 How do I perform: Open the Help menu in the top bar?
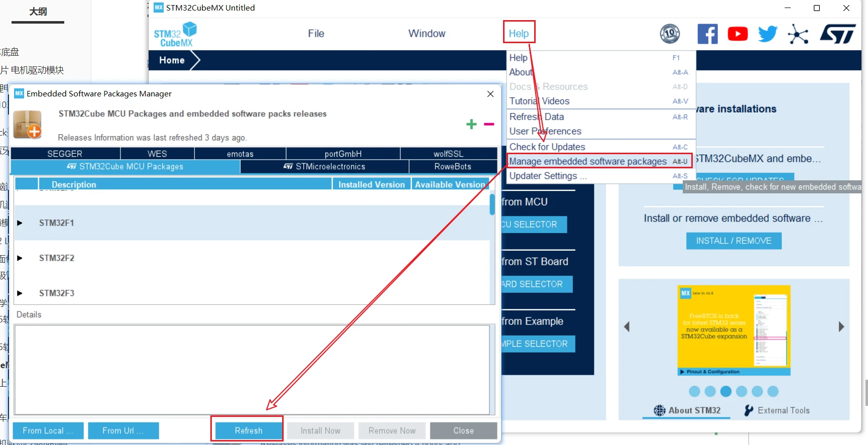tap(519, 33)
